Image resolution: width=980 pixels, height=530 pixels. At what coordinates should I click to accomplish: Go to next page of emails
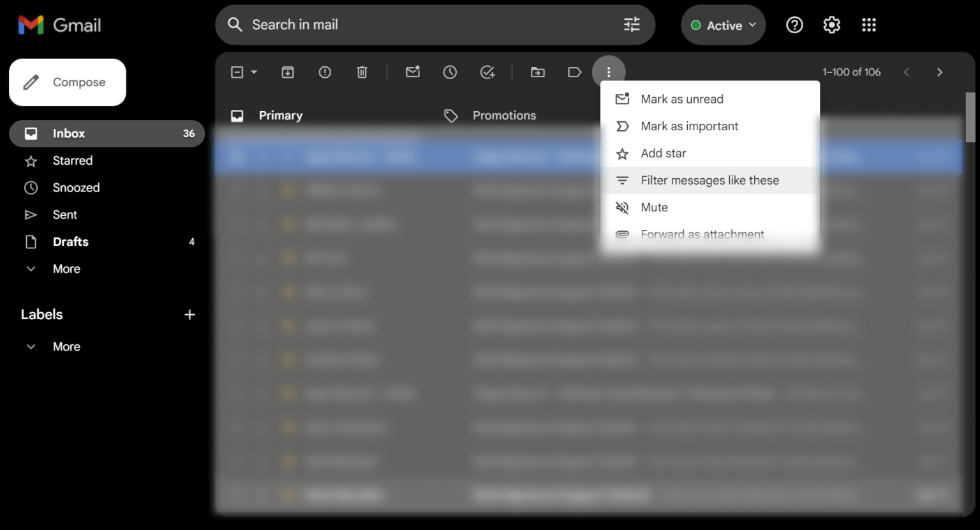tap(939, 72)
